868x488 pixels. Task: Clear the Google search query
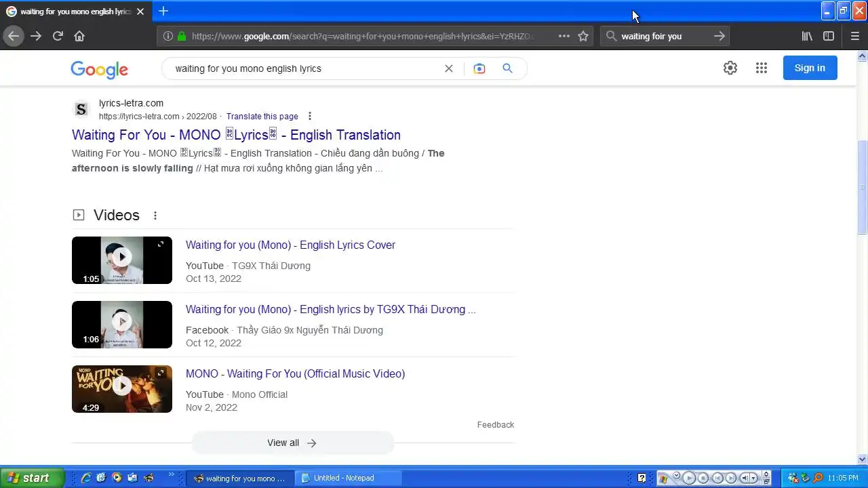[x=448, y=68]
